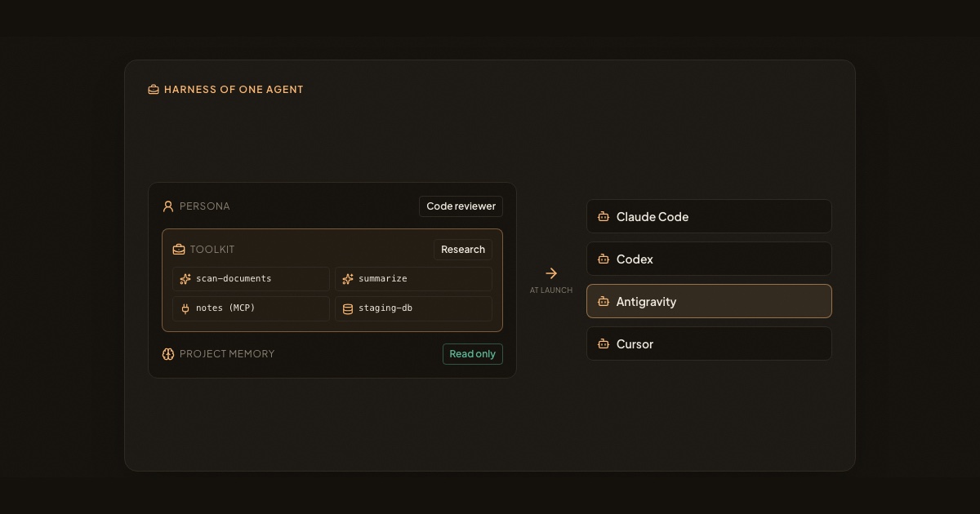Click the TOOLKIT label
The image size is (980, 514).
212,250
